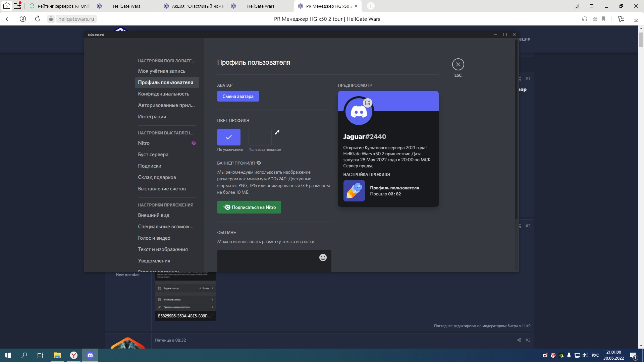The image size is (644, 362).
Task: Go back in the browser
Action: (x=8, y=19)
